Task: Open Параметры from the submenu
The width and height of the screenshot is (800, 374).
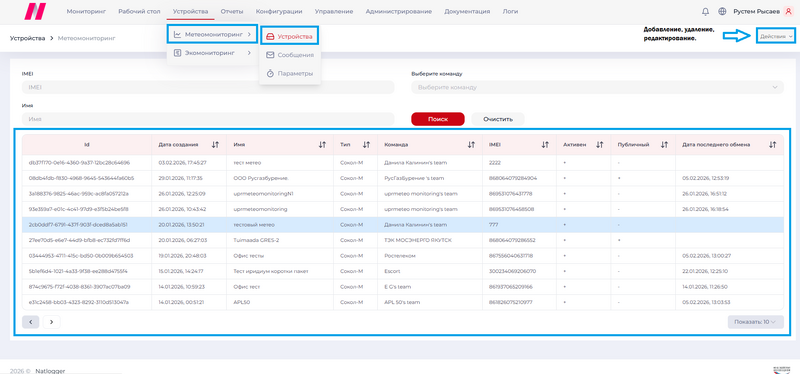Action: tap(290, 73)
